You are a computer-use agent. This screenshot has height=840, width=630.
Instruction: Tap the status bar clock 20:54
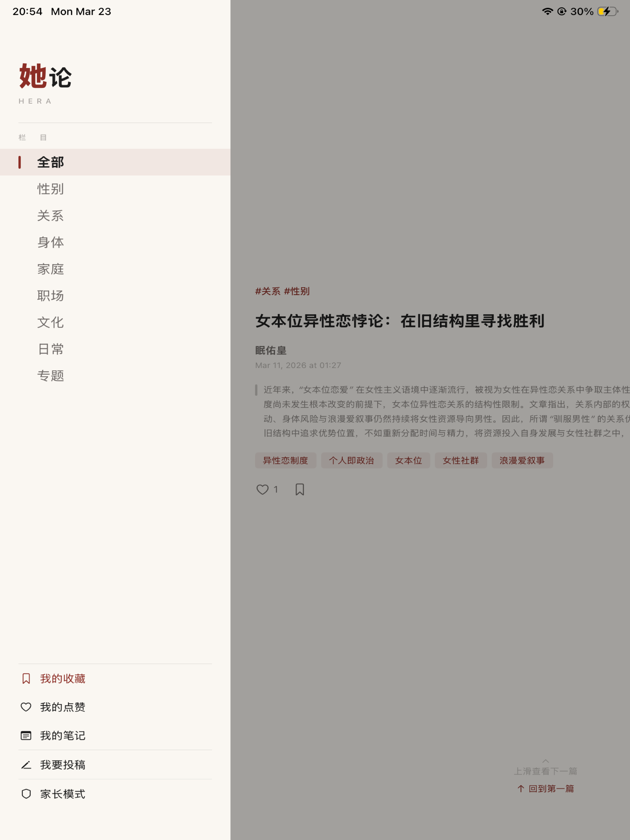tap(27, 11)
